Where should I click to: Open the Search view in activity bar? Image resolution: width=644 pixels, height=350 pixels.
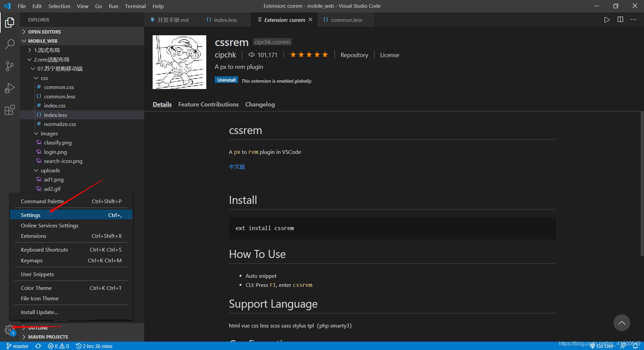pyautogui.click(x=10, y=44)
